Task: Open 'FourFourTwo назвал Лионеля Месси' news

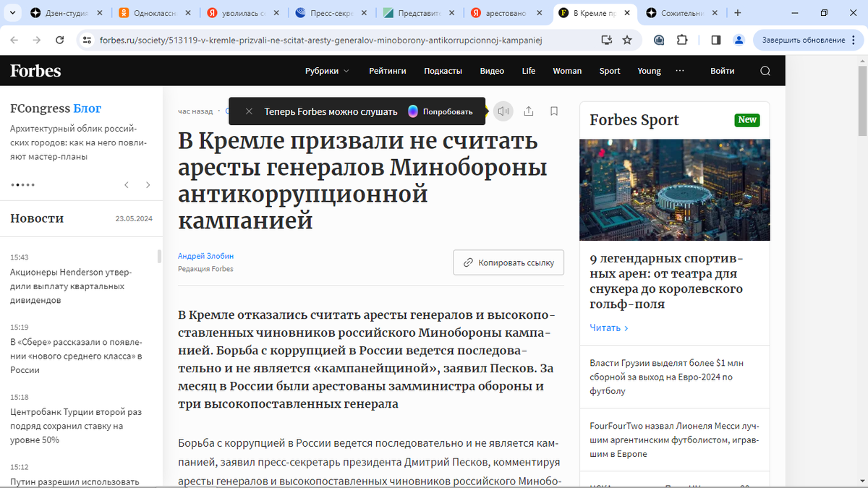Action: [x=674, y=440]
